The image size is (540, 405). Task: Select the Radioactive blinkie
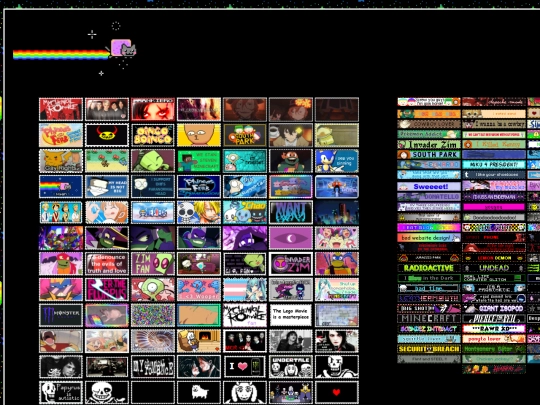tap(429, 268)
